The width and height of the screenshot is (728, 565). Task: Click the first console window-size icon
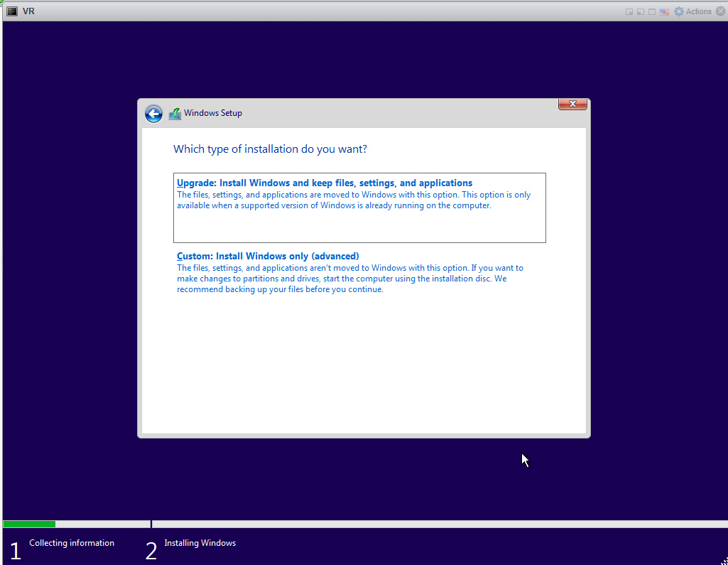click(629, 11)
